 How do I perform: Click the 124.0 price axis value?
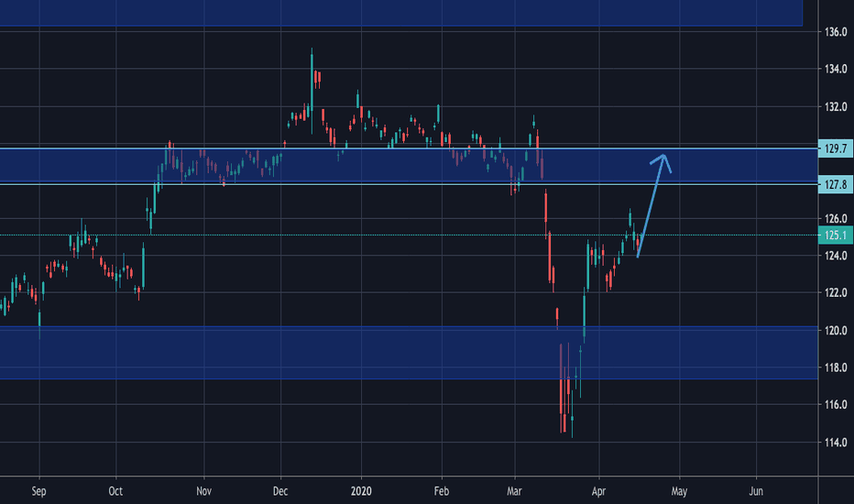coord(836,256)
